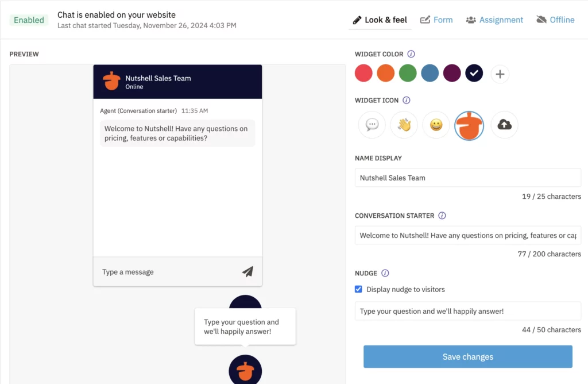
Task: Edit the Name Display text field
Action: tap(468, 178)
